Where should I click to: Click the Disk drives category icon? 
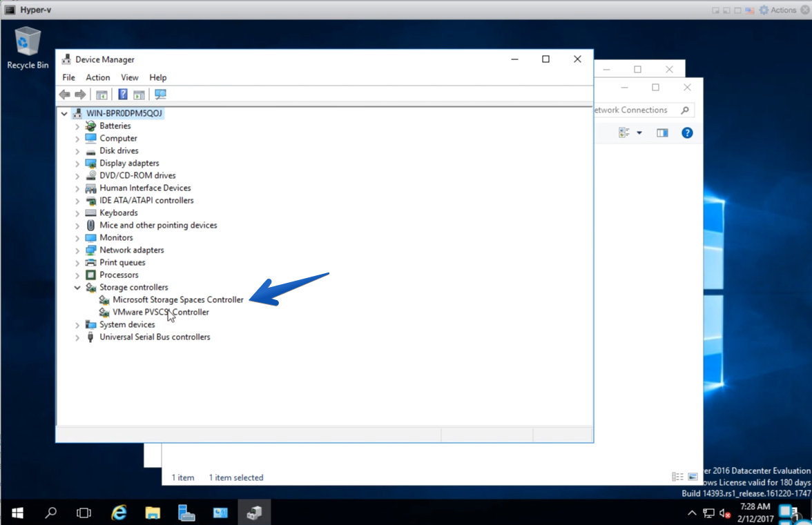[90, 151]
